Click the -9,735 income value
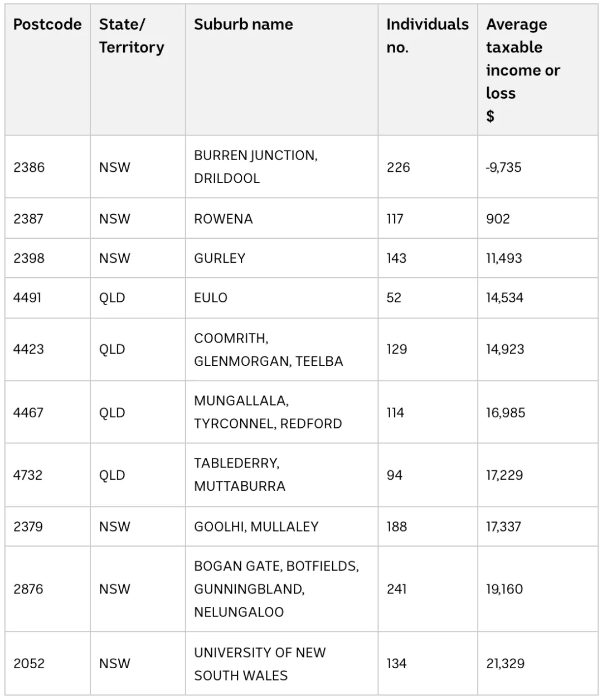 pos(503,167)
